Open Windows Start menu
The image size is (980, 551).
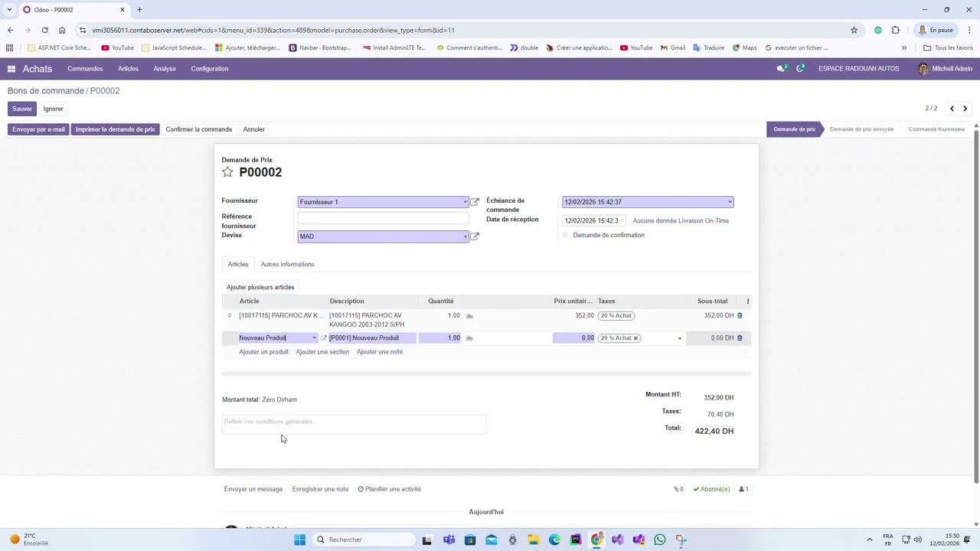300,540
